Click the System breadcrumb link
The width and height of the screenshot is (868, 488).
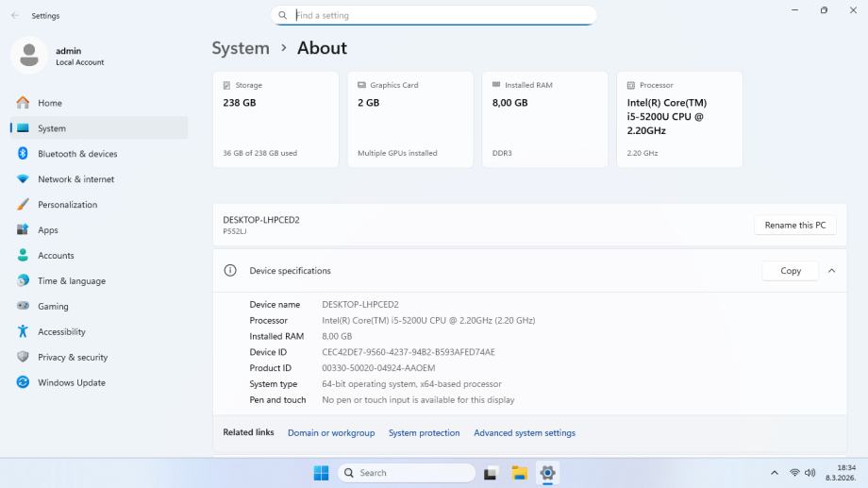241,48
